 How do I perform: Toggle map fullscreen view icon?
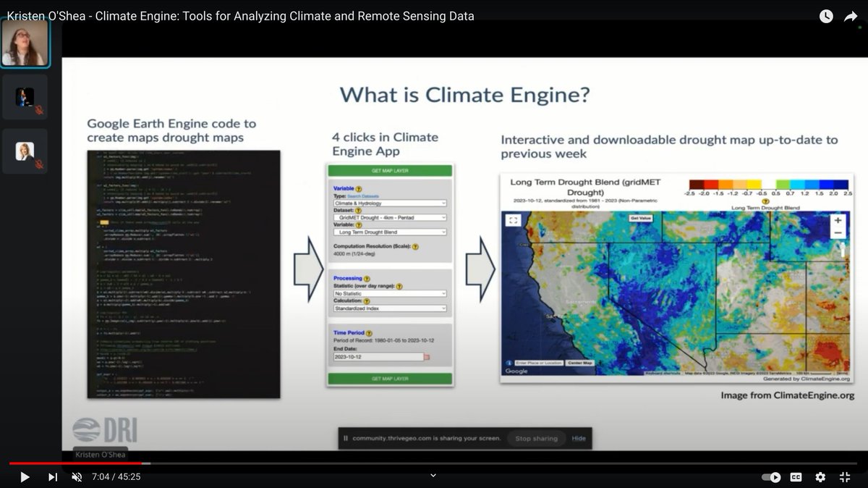(514, 221)
